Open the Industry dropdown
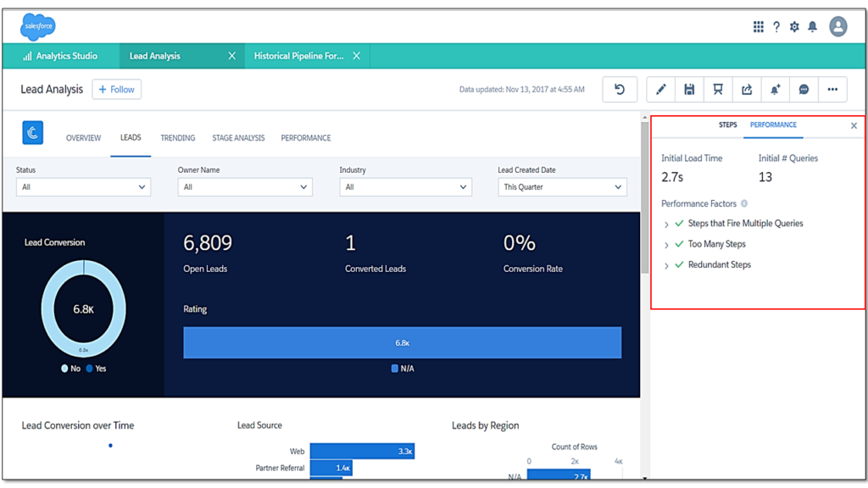This screenshot has width=868, height=488. (406, 187)
